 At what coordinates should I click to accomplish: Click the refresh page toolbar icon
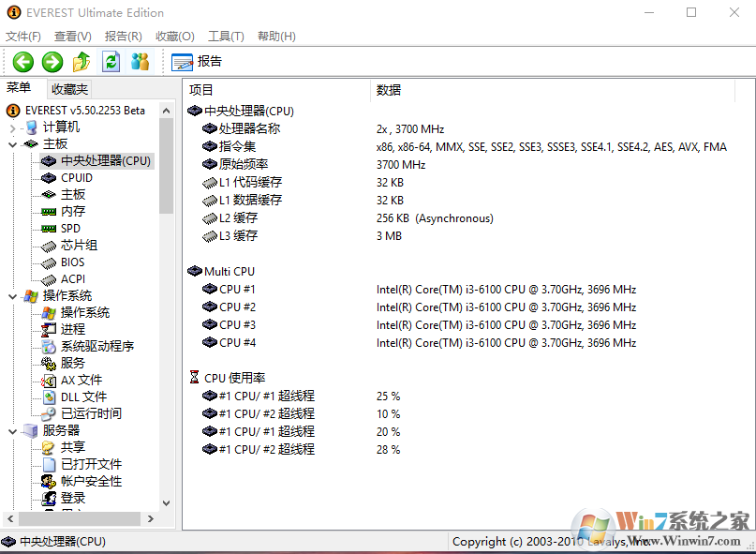coord(111,62)
